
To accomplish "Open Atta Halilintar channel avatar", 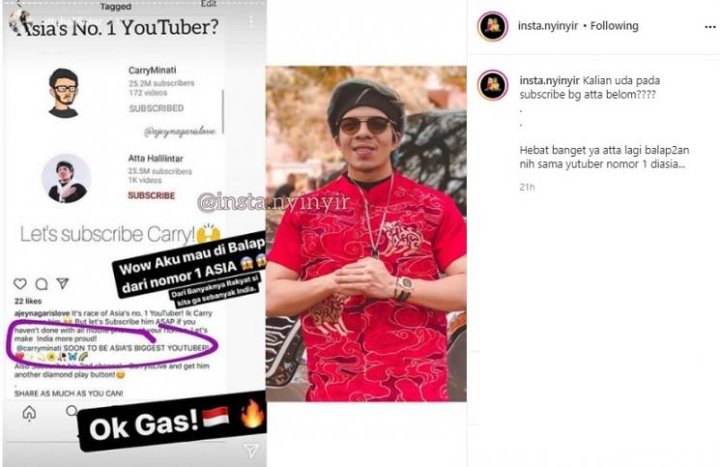I will [67, 179].
